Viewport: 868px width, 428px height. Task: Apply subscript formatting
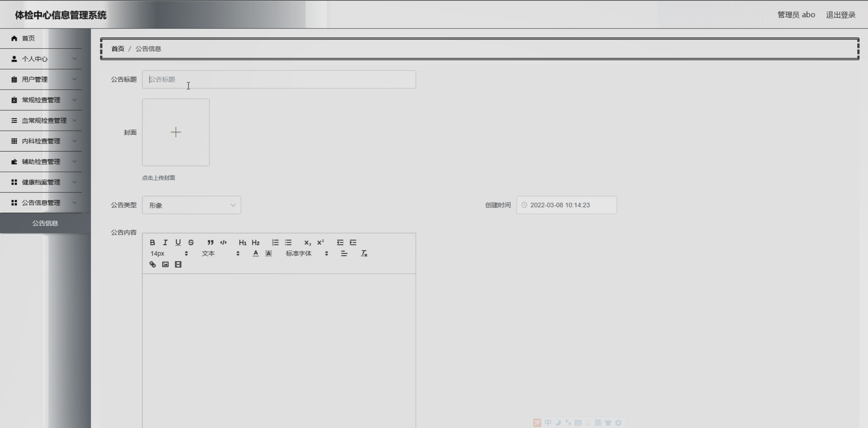(x=307, y=243)
